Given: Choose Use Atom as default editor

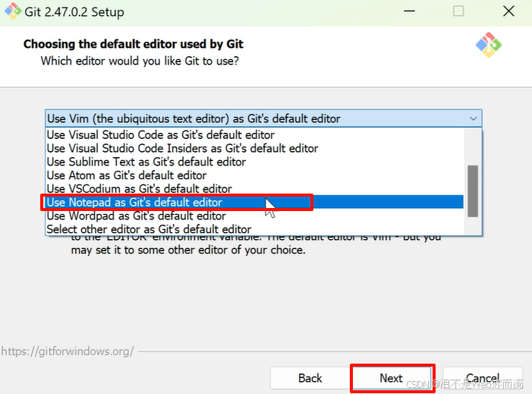Looking at the screenshot, I should tap(255, 175).
